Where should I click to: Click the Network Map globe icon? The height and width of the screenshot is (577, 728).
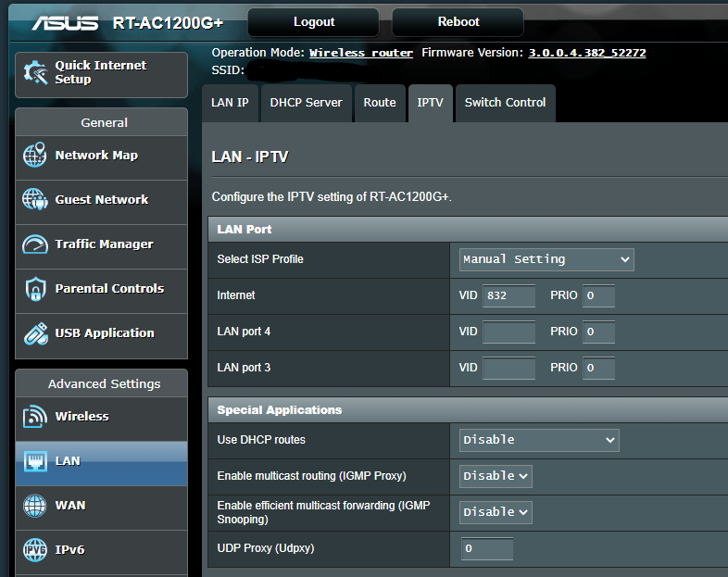pyautogui.click(x=35, y=155)
